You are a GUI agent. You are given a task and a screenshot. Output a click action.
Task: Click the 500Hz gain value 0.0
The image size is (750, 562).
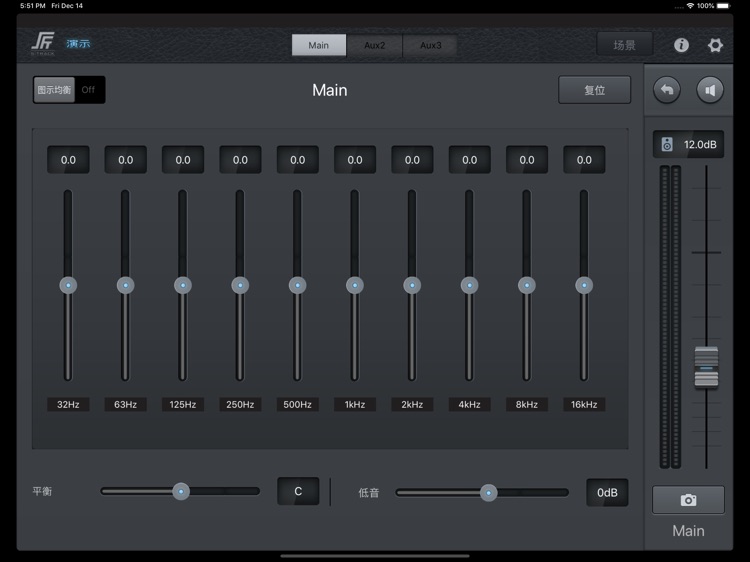pyautogui.click(x=298, y=160)
